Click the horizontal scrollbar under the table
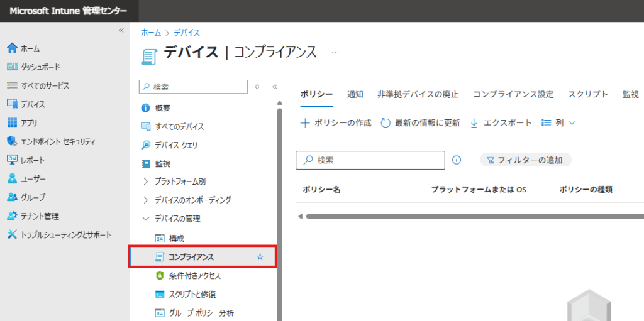644x321 pixels. [474, 216]
